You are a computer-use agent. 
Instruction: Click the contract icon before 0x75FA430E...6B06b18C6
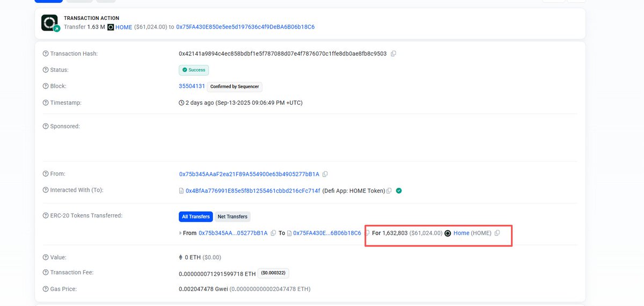pos(289,233)
